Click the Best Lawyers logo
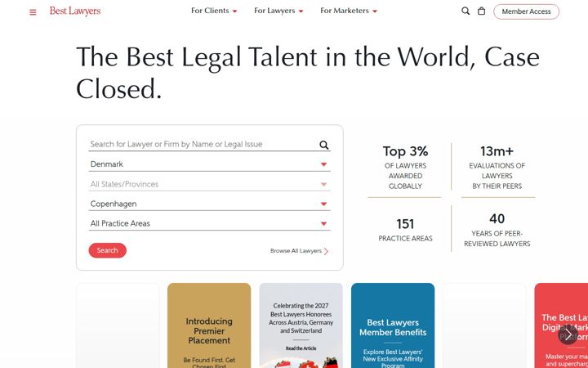 (x=75, y=11)
